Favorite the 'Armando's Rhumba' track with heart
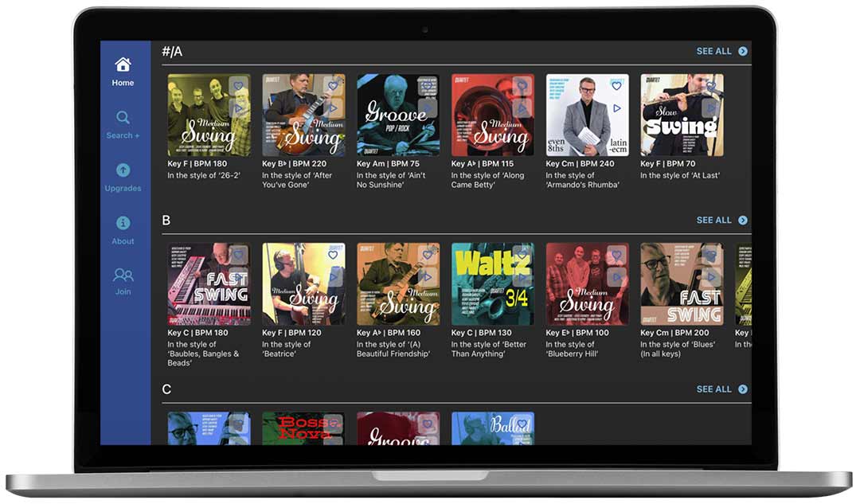This screenshot has width=860, height=504. pos(616,86)
